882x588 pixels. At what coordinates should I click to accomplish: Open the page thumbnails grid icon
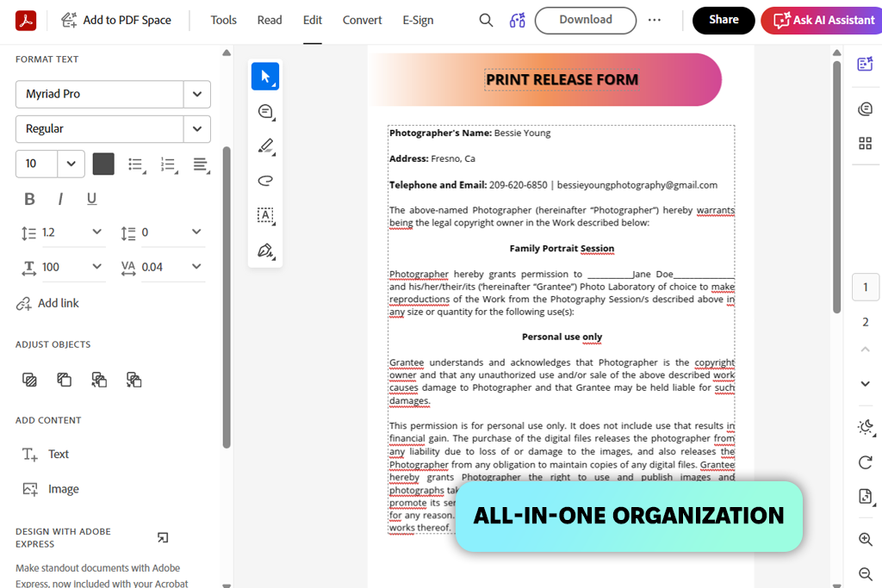[865, 144]
